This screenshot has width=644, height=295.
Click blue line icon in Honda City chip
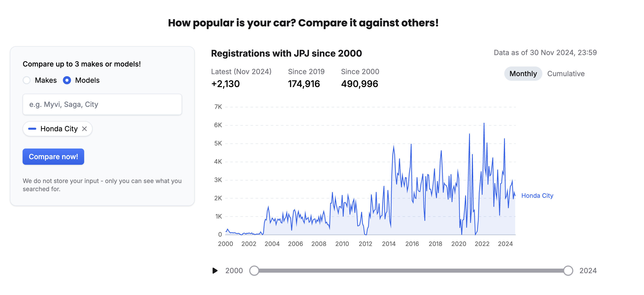[x=32, y=129]
